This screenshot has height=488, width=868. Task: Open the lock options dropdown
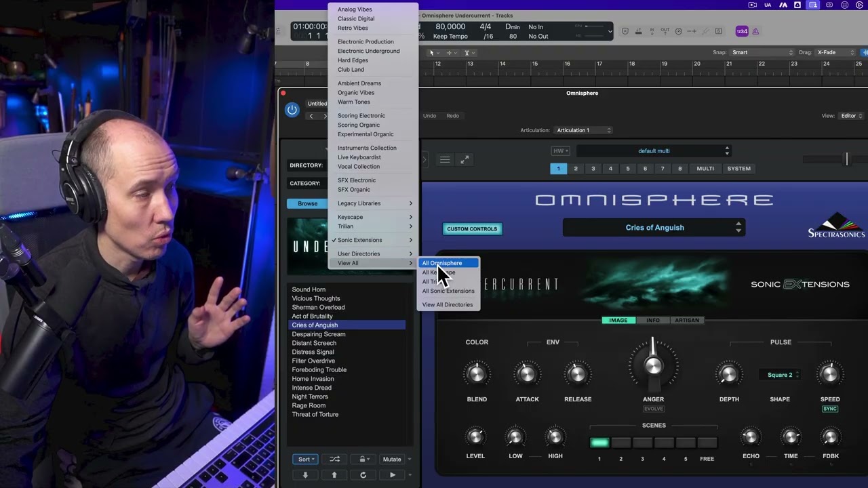(x=363, y=459)
